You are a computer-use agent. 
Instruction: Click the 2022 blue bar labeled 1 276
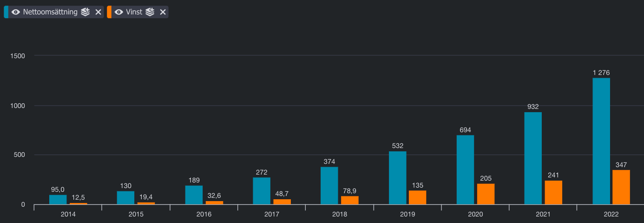(601, 141)
